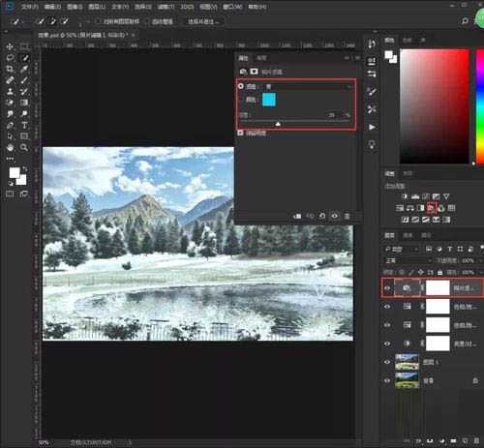Select the Lasso tool
The height and width of the screenshot is (448, 484).
(x=10, y=58)
